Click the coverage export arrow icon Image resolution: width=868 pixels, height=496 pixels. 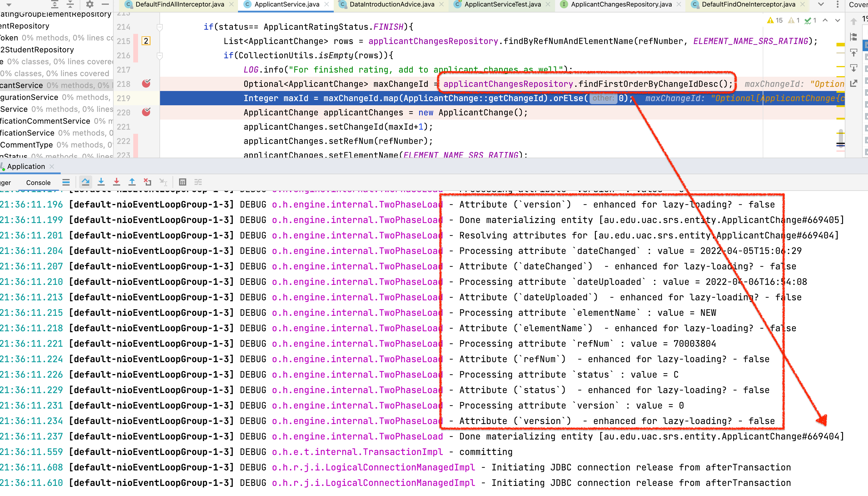pos(853,84)
